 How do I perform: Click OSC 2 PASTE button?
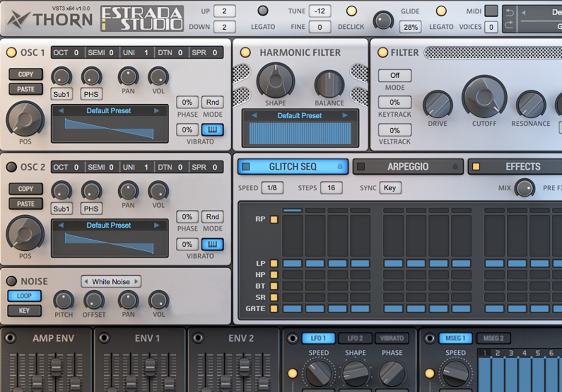26,204
